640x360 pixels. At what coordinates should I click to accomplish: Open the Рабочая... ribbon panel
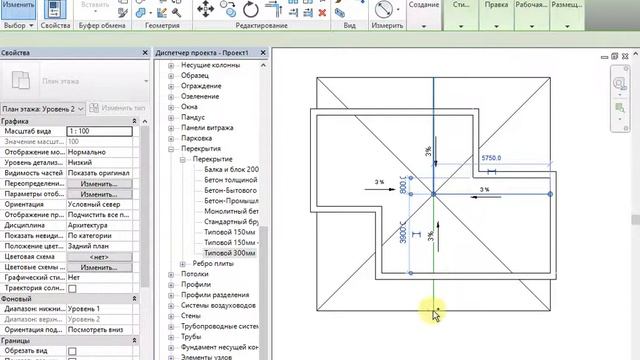(531, 15)
